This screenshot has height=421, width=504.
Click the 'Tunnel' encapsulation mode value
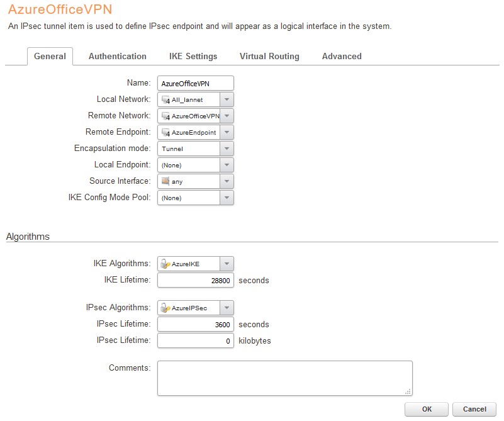click(172, 149)
